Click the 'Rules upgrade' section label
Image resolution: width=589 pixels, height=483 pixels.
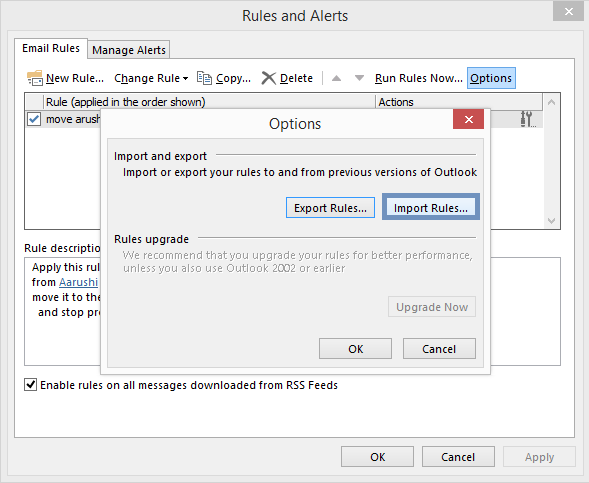[x=151, y=239]
